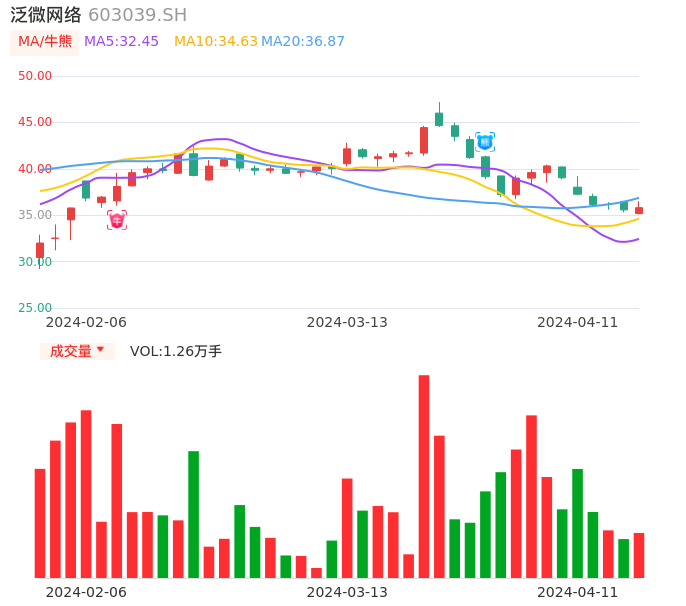Click the MA5:32.45 legend label
This screenshot has width=686, height=606.
pos(121,42)
